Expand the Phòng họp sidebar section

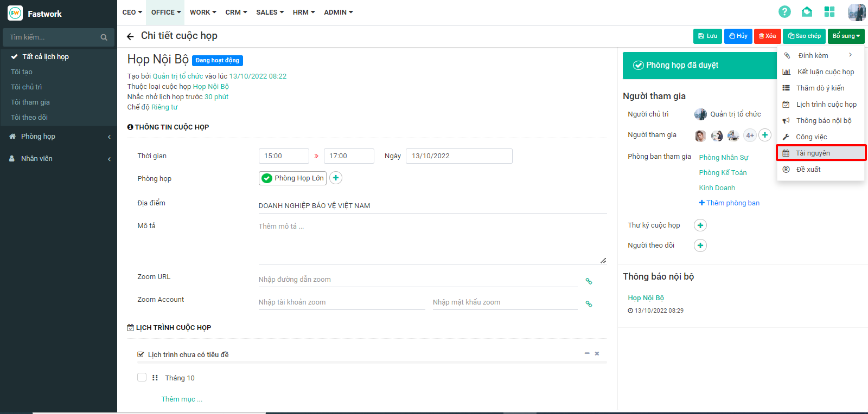point(59,137)
